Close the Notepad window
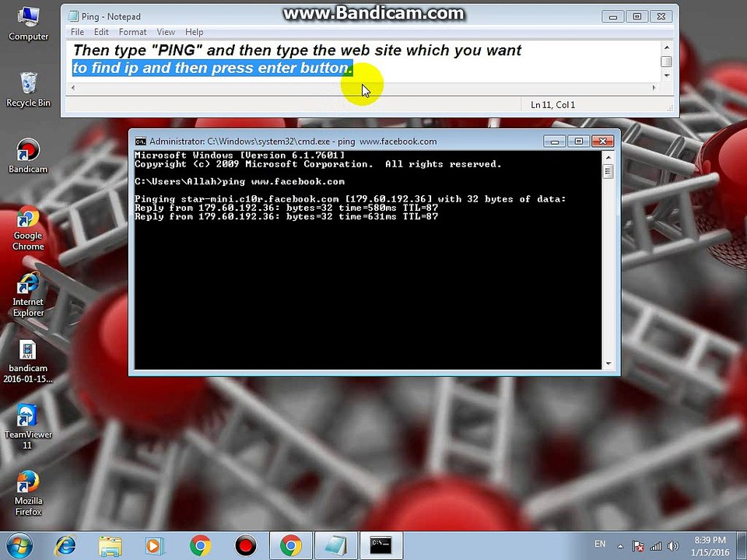Screen dimensions: 747x560 (x=661, y=16)
